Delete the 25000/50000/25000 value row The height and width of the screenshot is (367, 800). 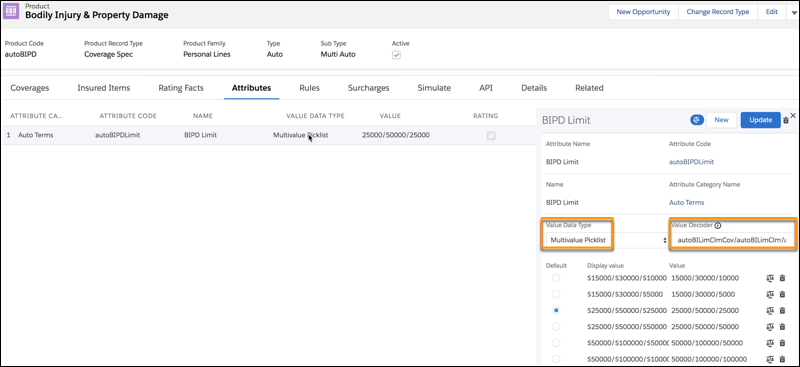(x=783, y=310)
